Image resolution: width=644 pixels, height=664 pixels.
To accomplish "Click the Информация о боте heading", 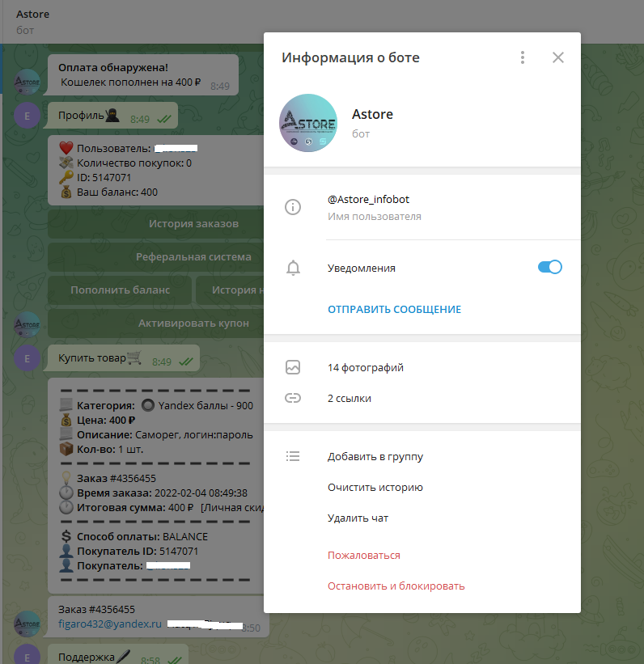I will click(350, 57).
